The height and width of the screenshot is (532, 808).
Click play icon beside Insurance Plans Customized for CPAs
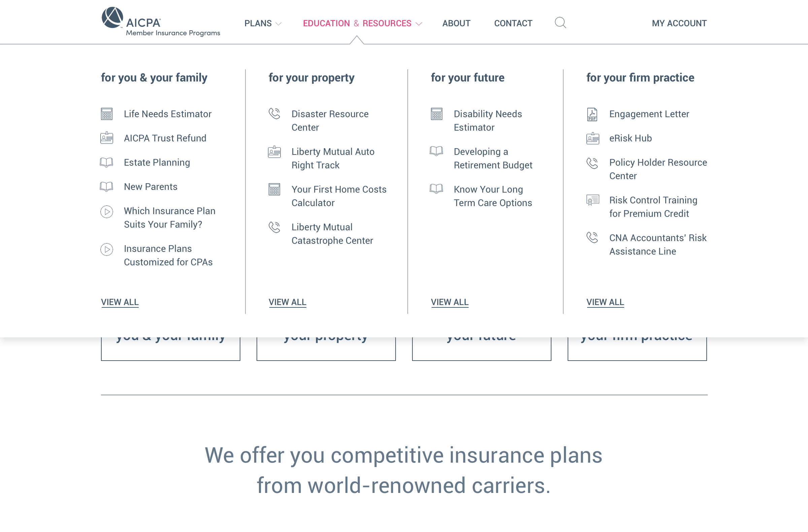[x=107, y=250]
